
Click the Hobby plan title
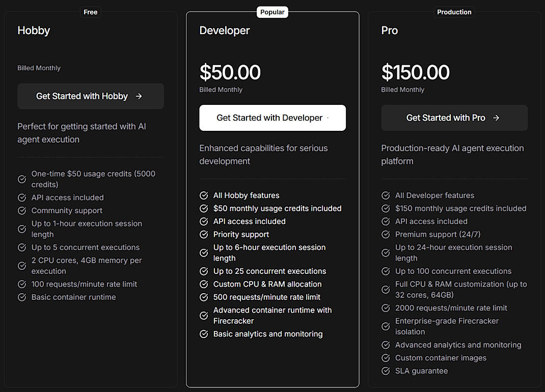pos(34,31)
